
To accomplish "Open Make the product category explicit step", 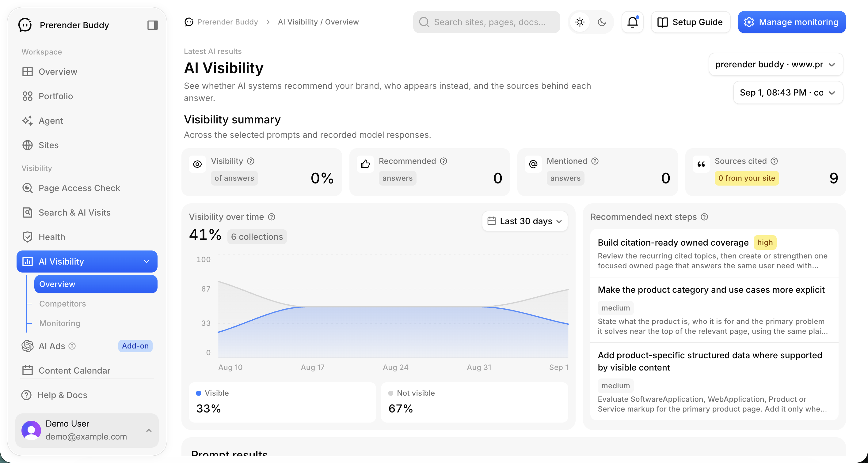I will [x=714, y=310].
